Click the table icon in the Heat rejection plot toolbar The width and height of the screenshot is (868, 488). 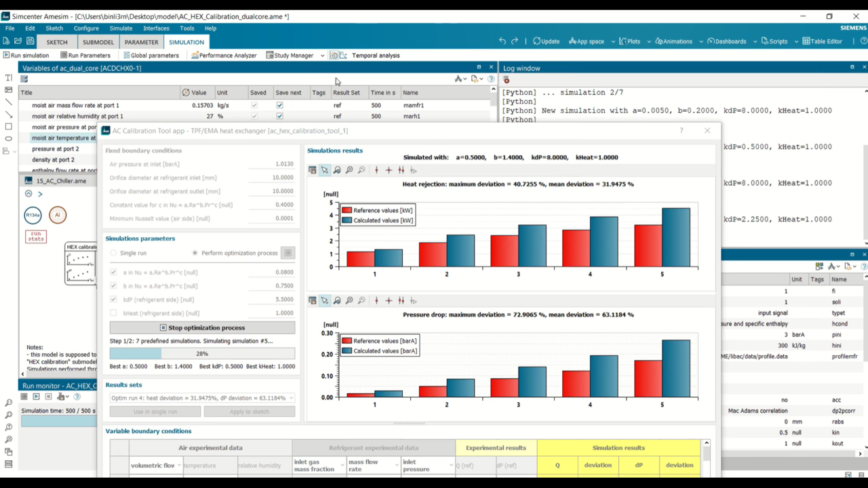313,170
